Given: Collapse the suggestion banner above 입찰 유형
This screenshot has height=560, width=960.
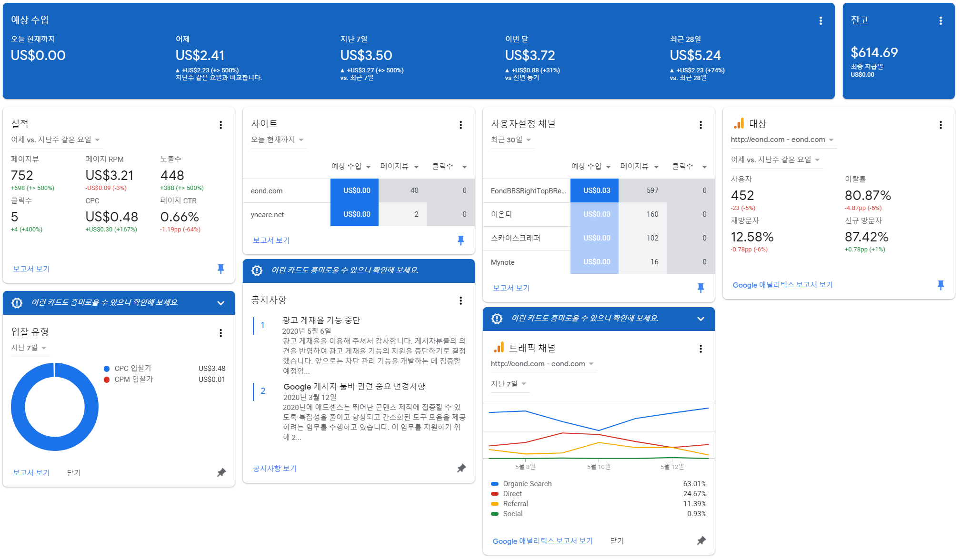Looking at the screenshot, I should [x=220, y=303].
